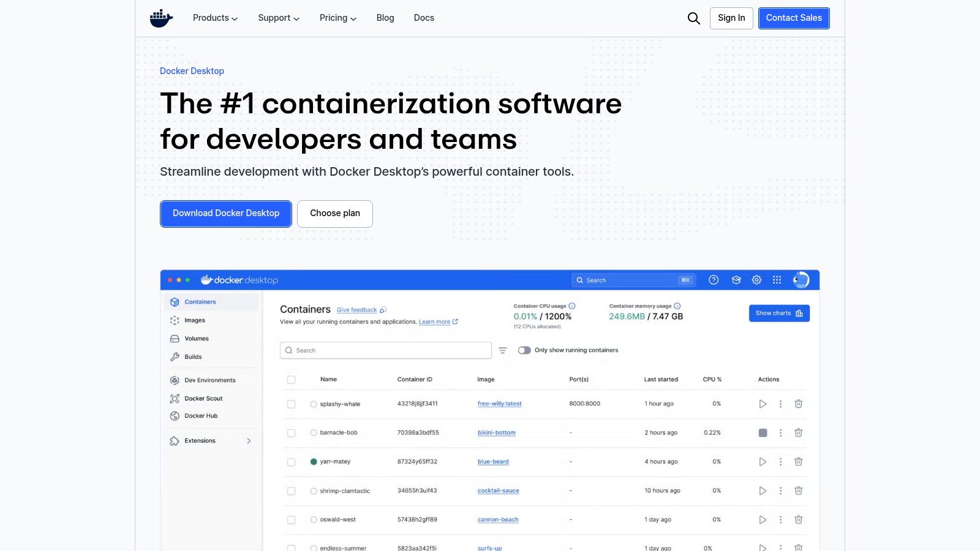This screenshot has height=551, width=980.
Task: Click the help question mark icon
Action: click(x=714, y=280)
